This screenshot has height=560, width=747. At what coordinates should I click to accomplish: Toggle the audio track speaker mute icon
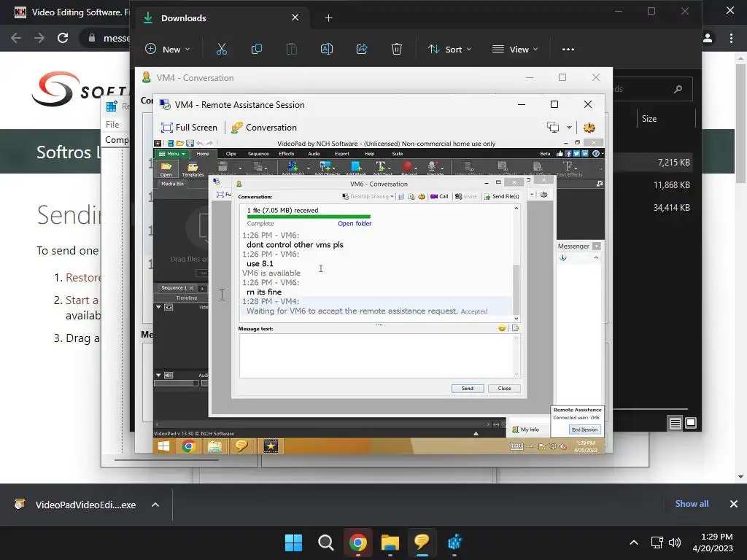click(x=169, y=376)
